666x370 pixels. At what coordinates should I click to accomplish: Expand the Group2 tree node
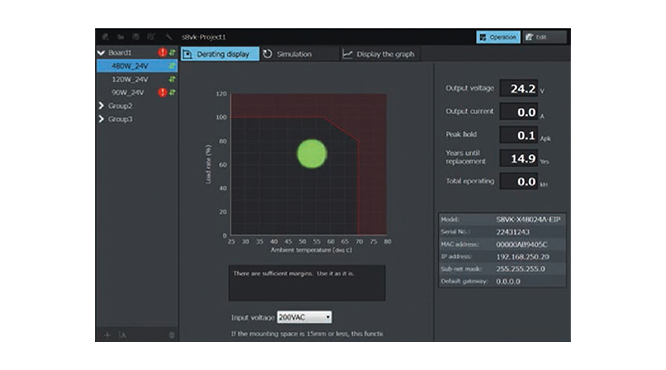coord(101,105)
